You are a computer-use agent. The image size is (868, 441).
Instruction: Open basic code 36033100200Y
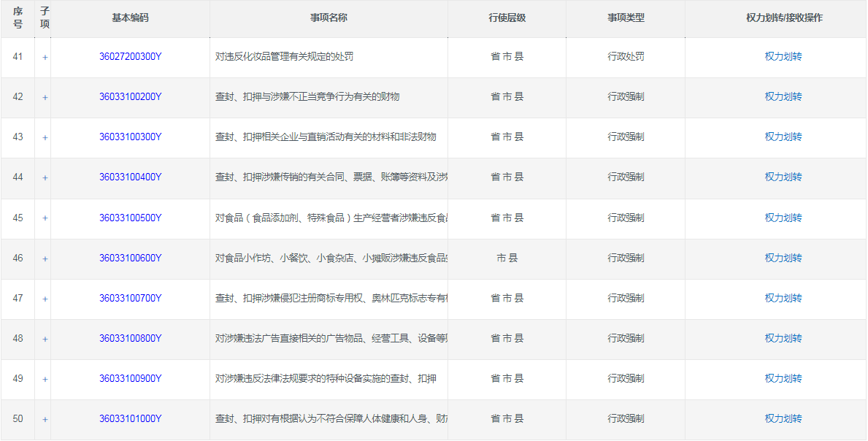point(130,96)
